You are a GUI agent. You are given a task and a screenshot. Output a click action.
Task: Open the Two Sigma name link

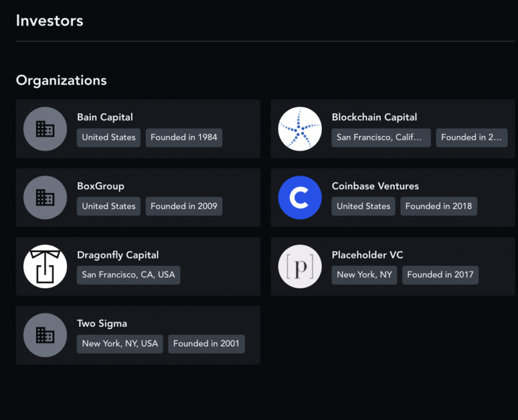coord(102,324)
